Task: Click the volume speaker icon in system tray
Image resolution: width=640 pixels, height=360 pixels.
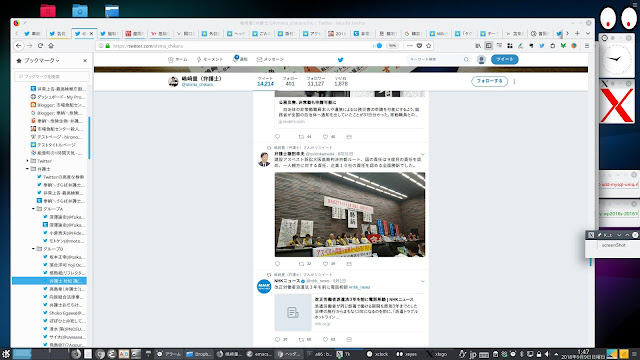Action: pyautogui.click(x=547, y=354)
